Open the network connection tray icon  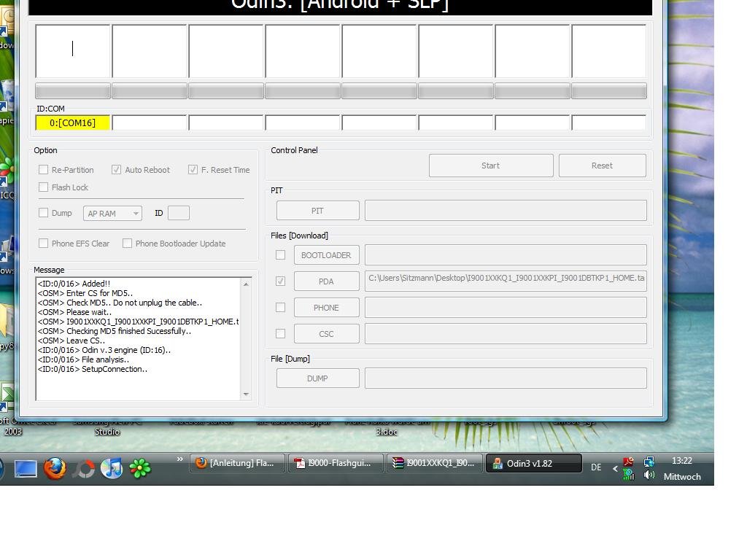(649, 462)
